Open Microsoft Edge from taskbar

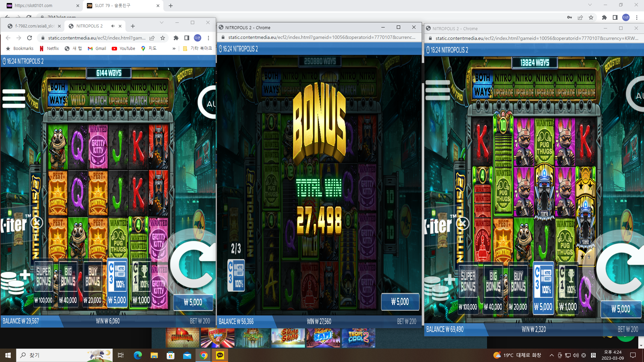(x=138, y=355)
